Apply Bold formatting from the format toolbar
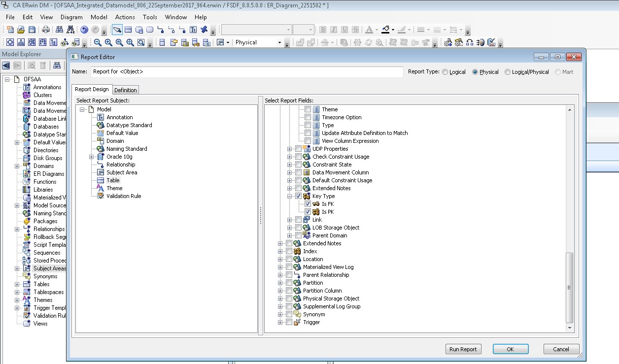619x364 pixels. (323, 29)
